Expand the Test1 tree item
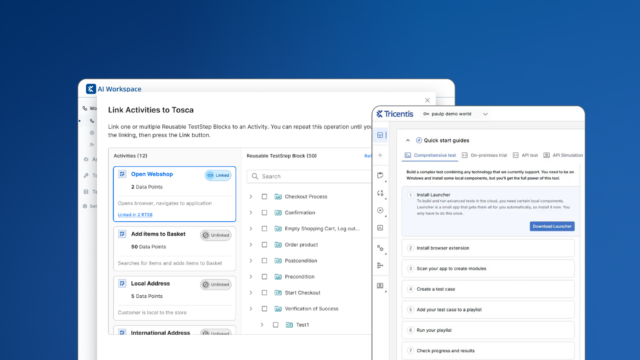This screenshot has height=360, width=640. tap(262, 325)
